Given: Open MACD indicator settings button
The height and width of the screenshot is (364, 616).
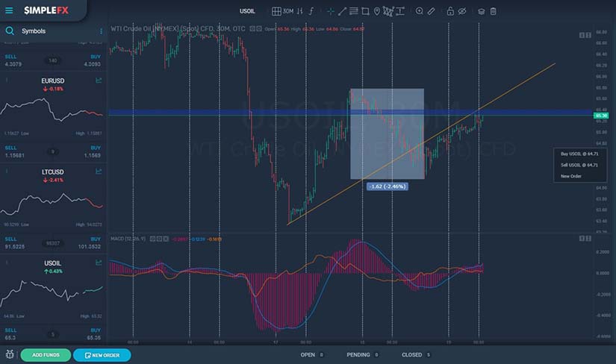Looking at the screenshot, I should [159, 239].
